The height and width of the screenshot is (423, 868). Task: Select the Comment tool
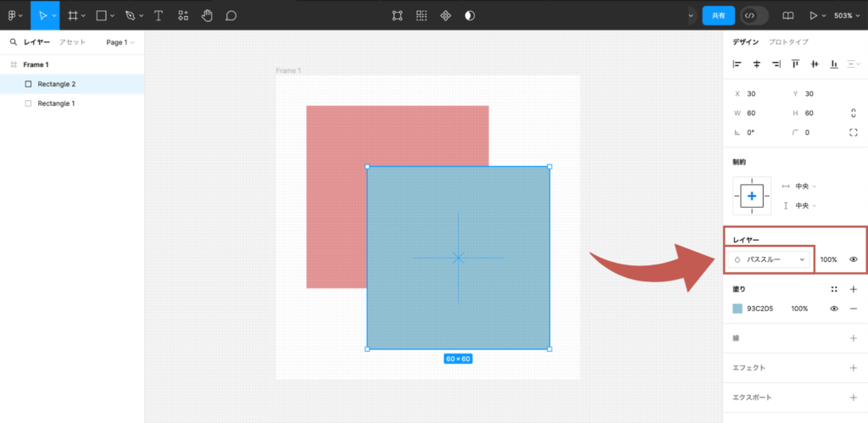(x=231, y=15)
